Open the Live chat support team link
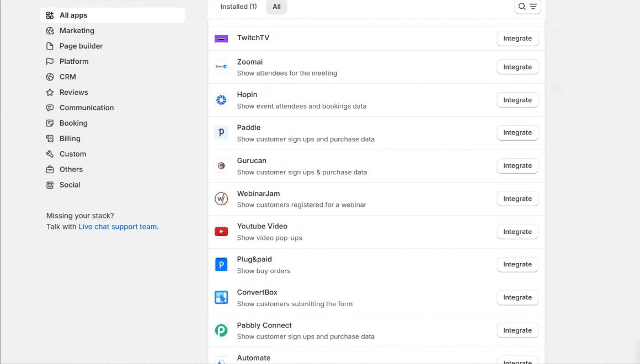This screenshot has height=364, width=640. [118, 227]
